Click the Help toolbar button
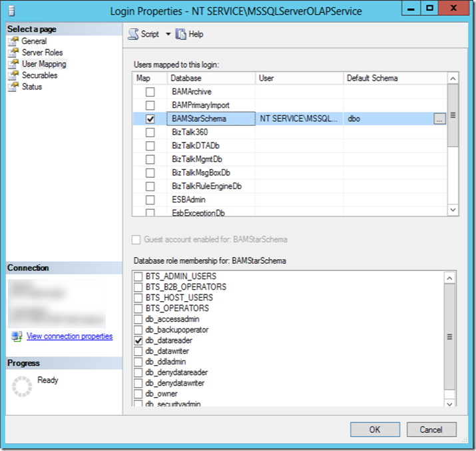The height and width of the screenshot is (451, 476). tap(190, 34)
